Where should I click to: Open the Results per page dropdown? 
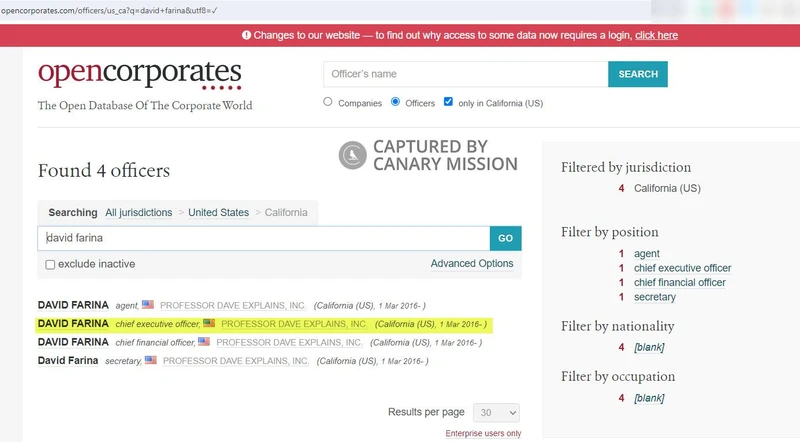pos(498,412)
